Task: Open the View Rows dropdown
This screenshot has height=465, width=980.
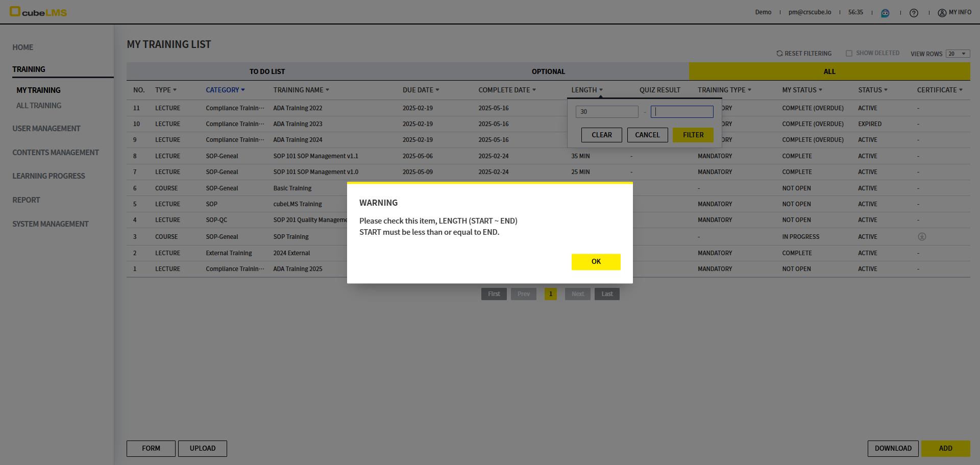Action: 958,54
